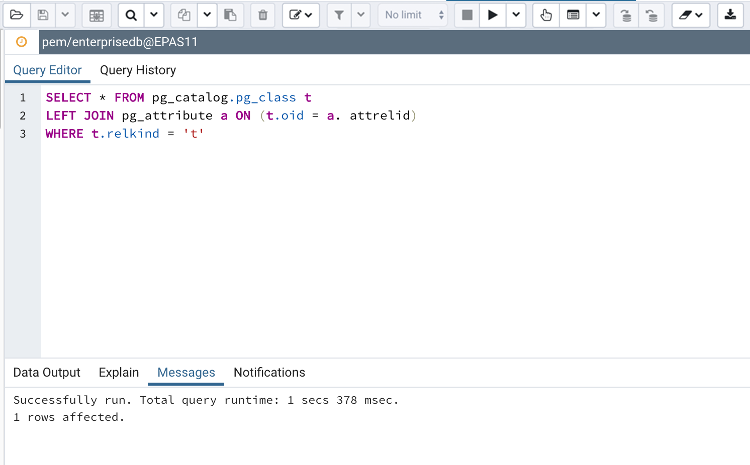Screen dimensions: 750x465
Task: Switch to the Query History tab
Action: click(x=138, y=70)
